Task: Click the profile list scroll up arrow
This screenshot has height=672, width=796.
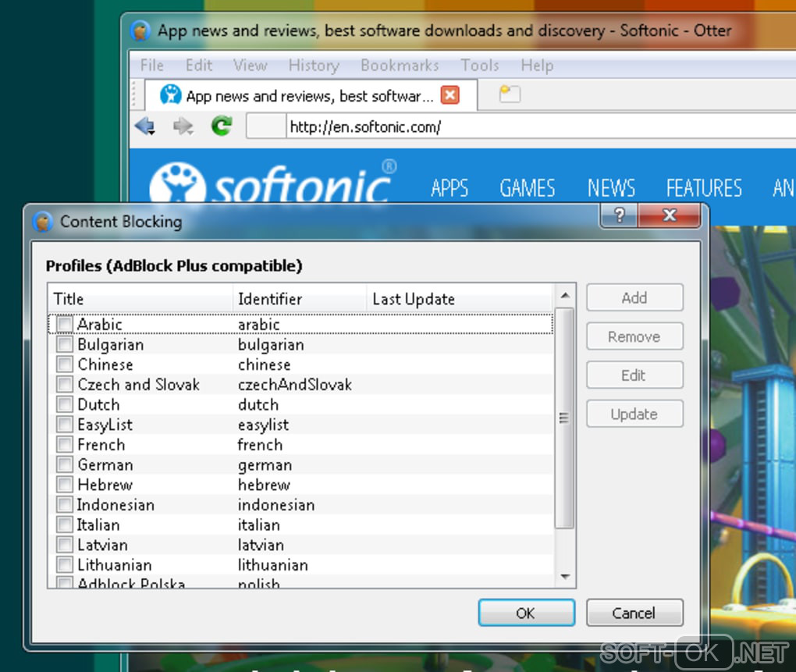Action: [x=564, y=295]
